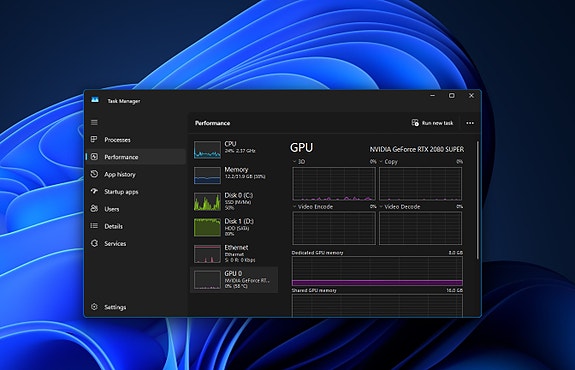Open the three-dot more options menu
This screenshot has height=370, width=575.
point(470,123)
